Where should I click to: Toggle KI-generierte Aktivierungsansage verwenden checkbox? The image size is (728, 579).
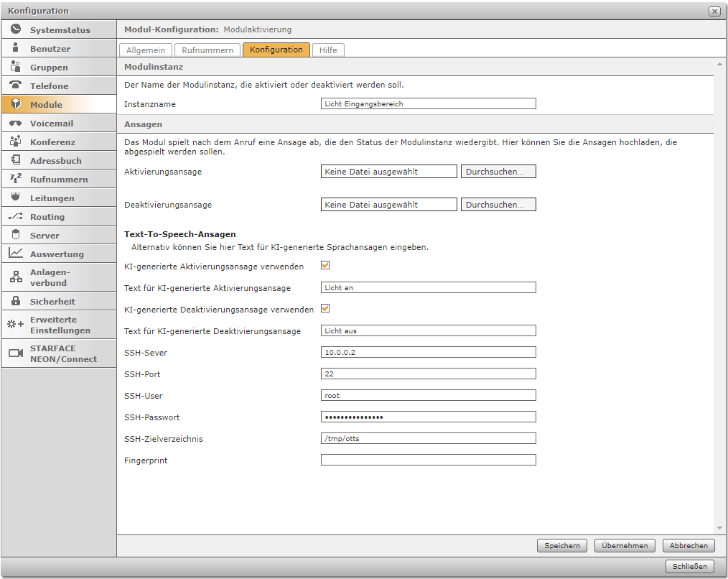coord(325,265)
